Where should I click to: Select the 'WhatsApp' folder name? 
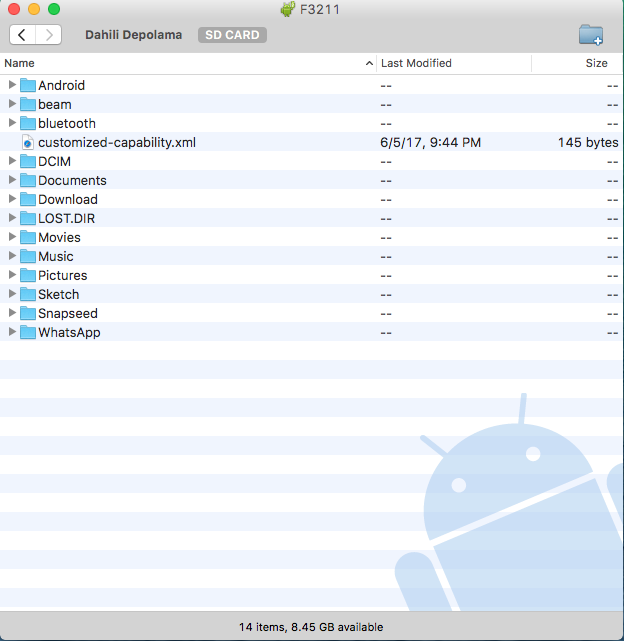coord(69,332)
